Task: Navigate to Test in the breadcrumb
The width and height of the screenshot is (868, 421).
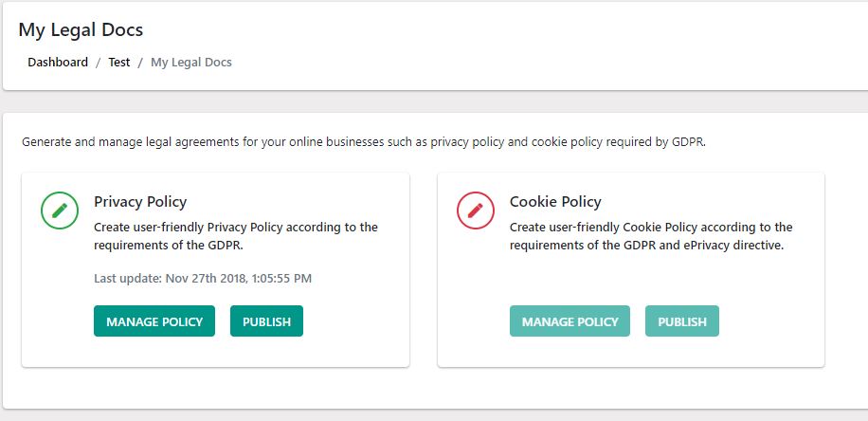Action: 119,63
